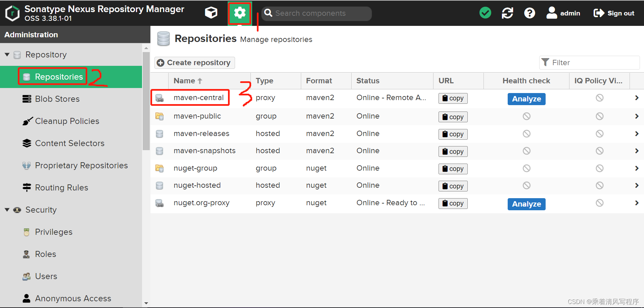Click the nuget-group folder icon
Viewport: 644px width, 308px height.
point(159,168)
